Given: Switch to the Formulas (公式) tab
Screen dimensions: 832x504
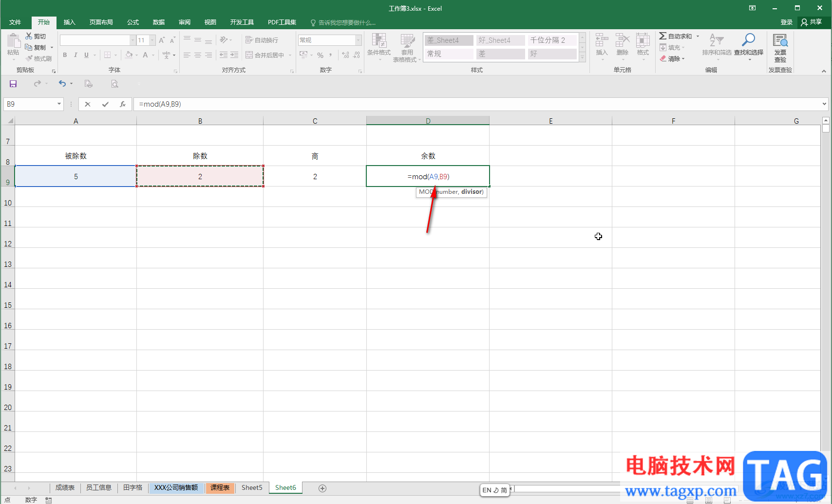Looking at the screenshot, I should [133, 22].
